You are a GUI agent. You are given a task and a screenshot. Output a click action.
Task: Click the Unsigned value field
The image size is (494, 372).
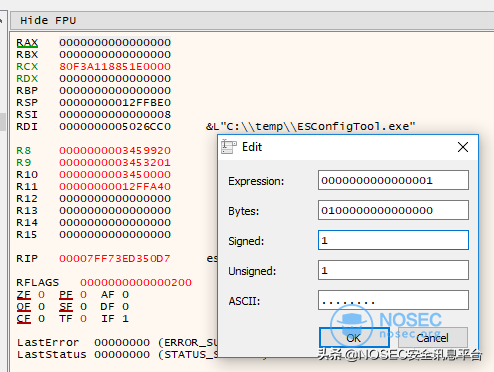tap(393, 270)
